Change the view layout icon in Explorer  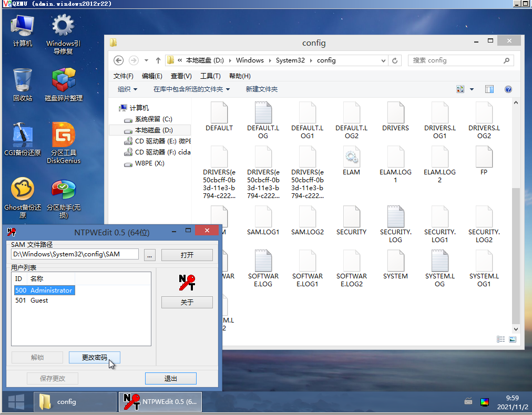(x=460, y=89)
